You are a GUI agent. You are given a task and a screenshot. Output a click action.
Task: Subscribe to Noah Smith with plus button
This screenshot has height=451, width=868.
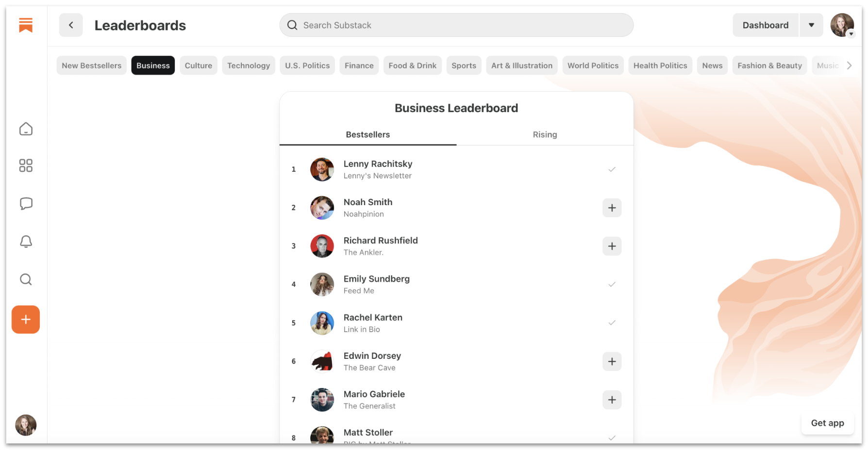(612, 208)
